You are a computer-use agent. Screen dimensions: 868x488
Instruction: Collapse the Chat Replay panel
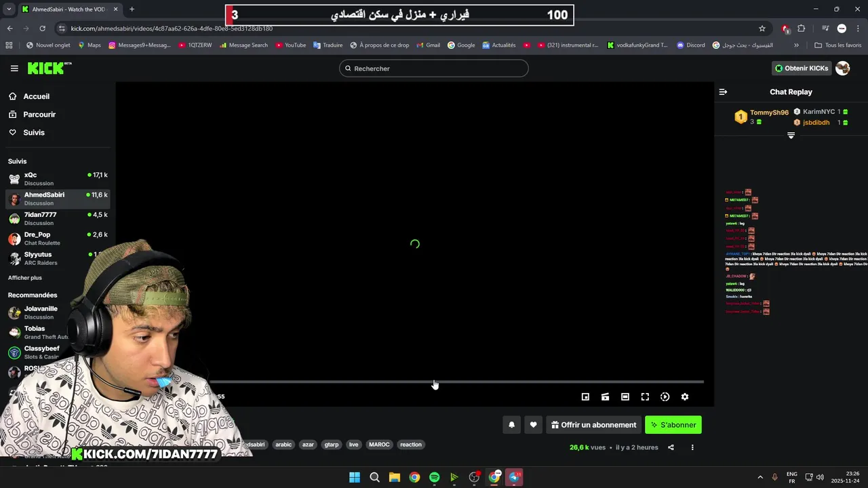(x=723, y=91)
